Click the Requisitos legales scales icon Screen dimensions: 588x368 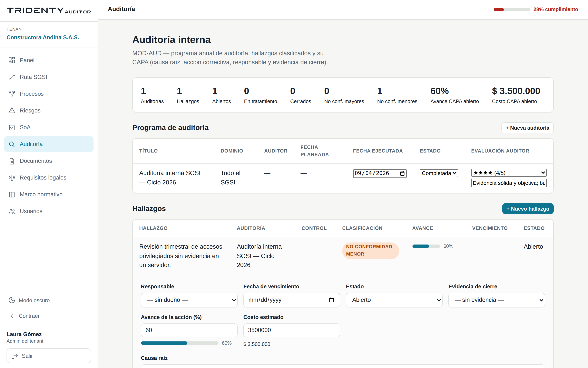(12, 178)
